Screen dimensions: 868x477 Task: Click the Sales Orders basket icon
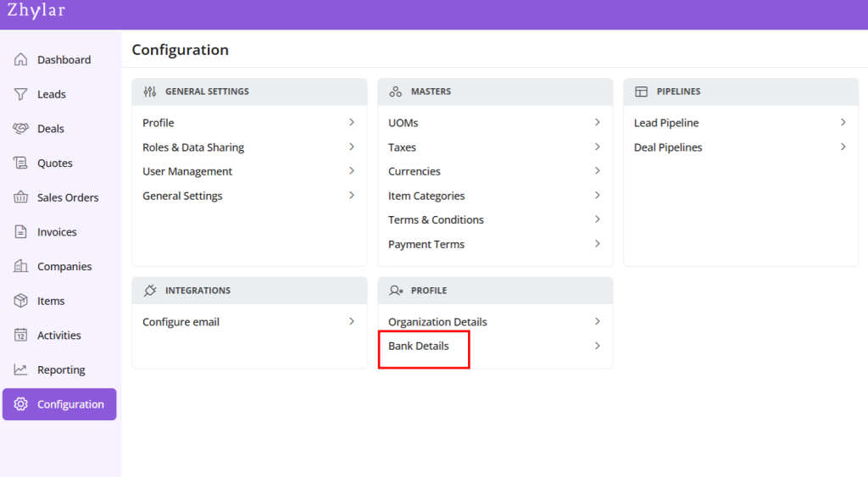21,197
